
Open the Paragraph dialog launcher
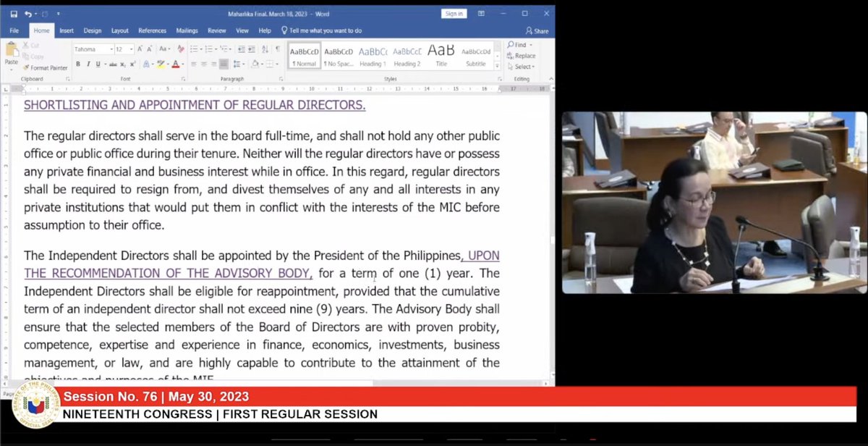coord(281,79)
